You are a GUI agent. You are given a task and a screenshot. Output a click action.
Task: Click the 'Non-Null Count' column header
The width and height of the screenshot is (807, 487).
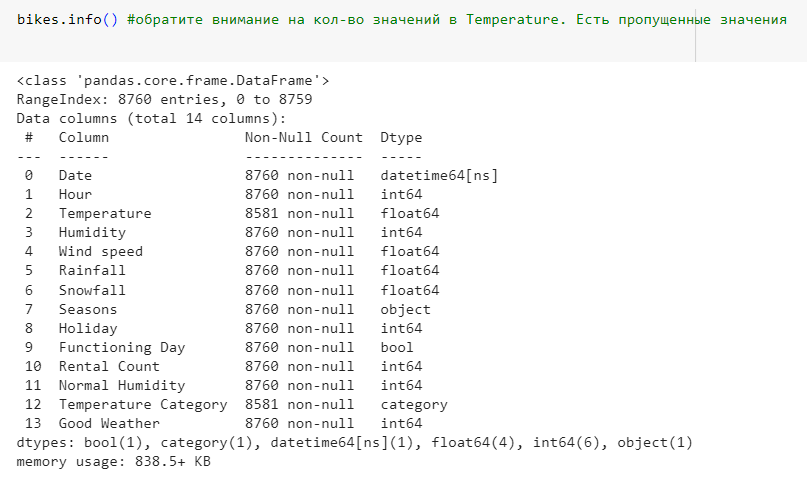click(303, 137)
